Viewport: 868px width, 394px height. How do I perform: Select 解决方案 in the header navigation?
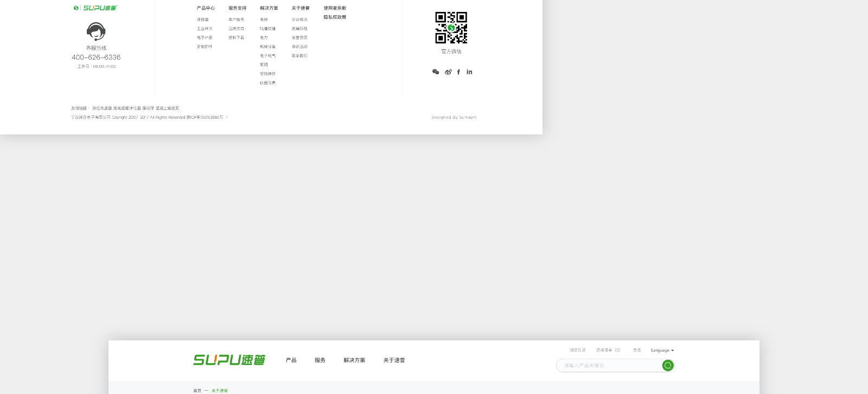click(354, 360)
